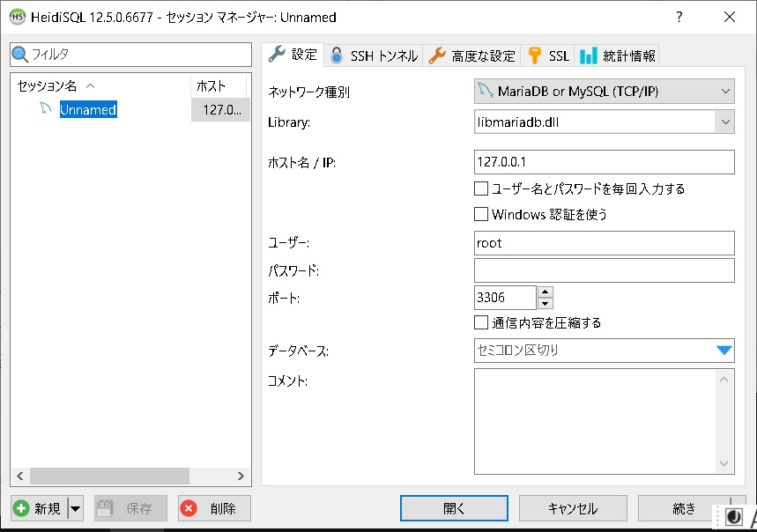This screenshot has height=532, width=757.
Task: Click the ホスト名 / IP field showing 127.0.0.1
Action: 604,162
